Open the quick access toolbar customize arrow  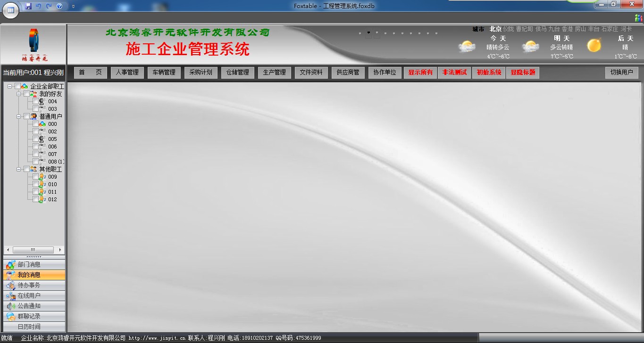[73, 7]
